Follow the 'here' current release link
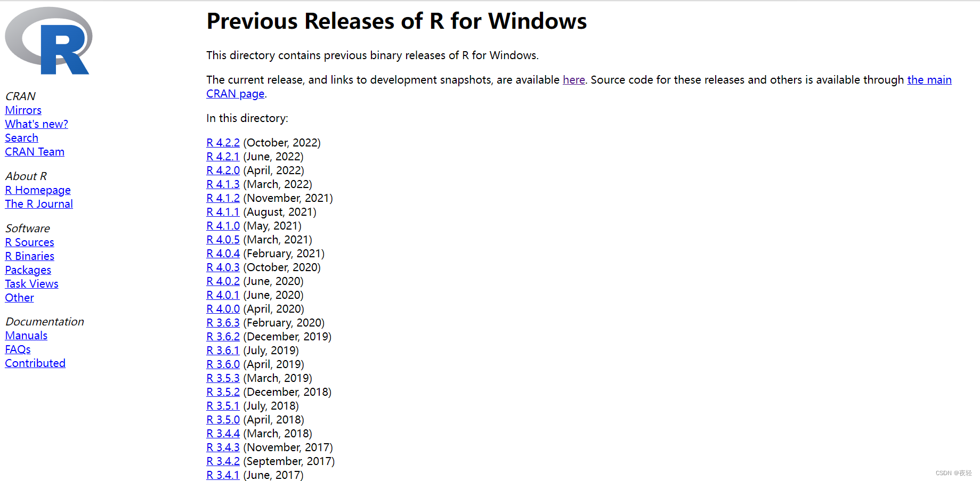This screenshot has width=980, height=481. pyautogui.click(x=574, y=80)
